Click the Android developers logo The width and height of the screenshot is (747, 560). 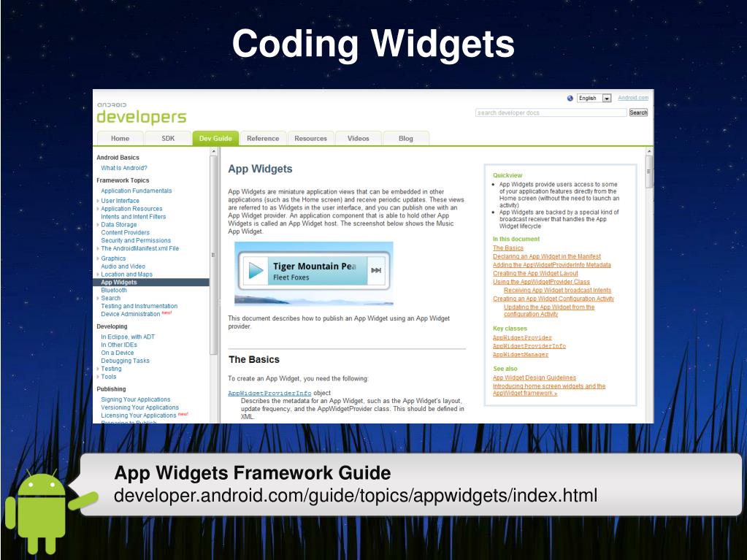point(142,113)
